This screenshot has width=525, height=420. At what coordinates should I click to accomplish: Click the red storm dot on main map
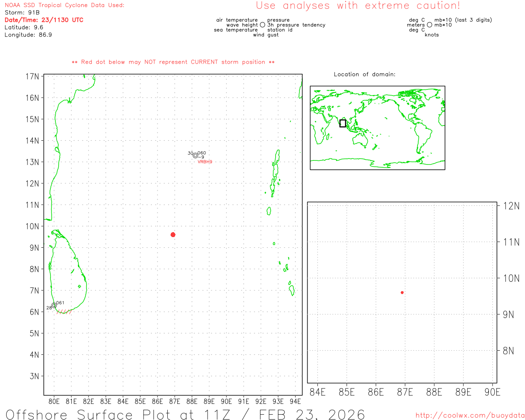point(173,235)
